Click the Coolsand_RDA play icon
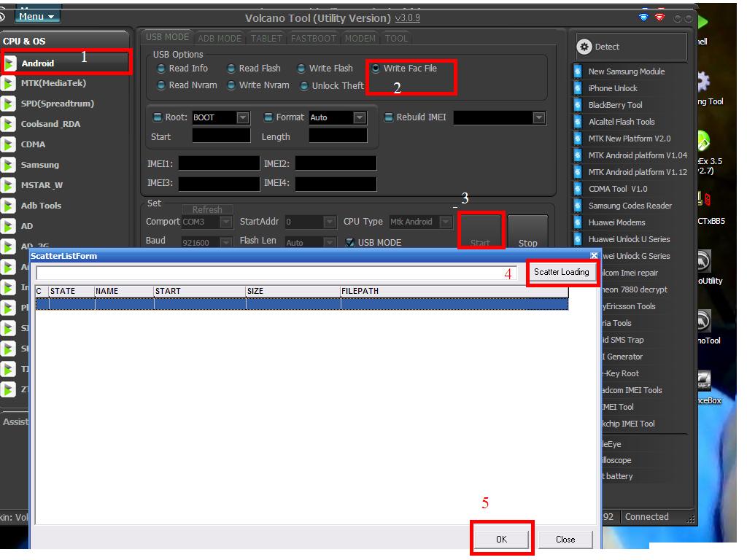This screenshot has width=747, height=560. [x=8, y=124]
